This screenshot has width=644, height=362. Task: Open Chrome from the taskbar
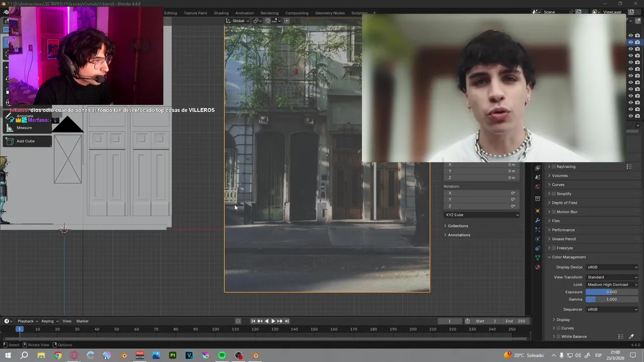(x=58, y=355)
